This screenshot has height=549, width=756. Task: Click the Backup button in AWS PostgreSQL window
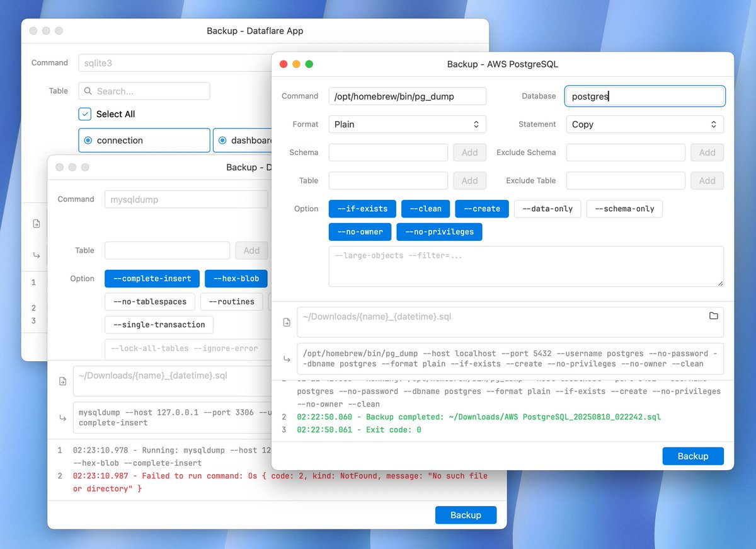pos(693,456)
